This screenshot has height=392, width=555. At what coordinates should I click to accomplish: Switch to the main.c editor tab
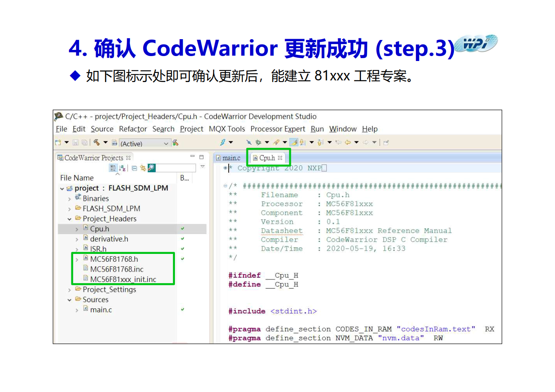[x=230, y=157]
